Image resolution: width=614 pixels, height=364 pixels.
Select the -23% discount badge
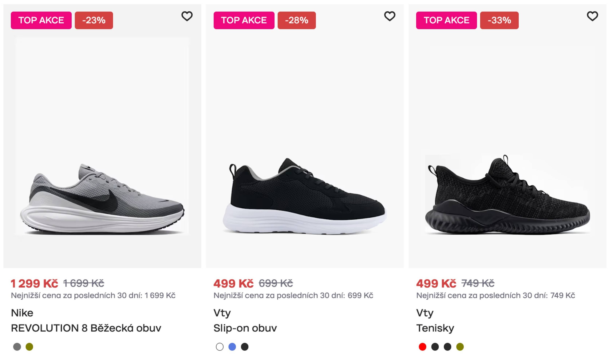[x=94, y=20]
